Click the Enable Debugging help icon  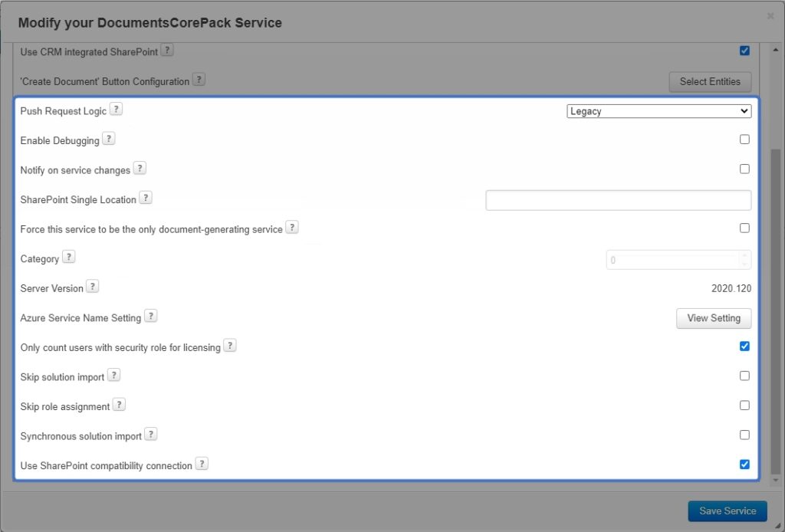coord(107,138)
